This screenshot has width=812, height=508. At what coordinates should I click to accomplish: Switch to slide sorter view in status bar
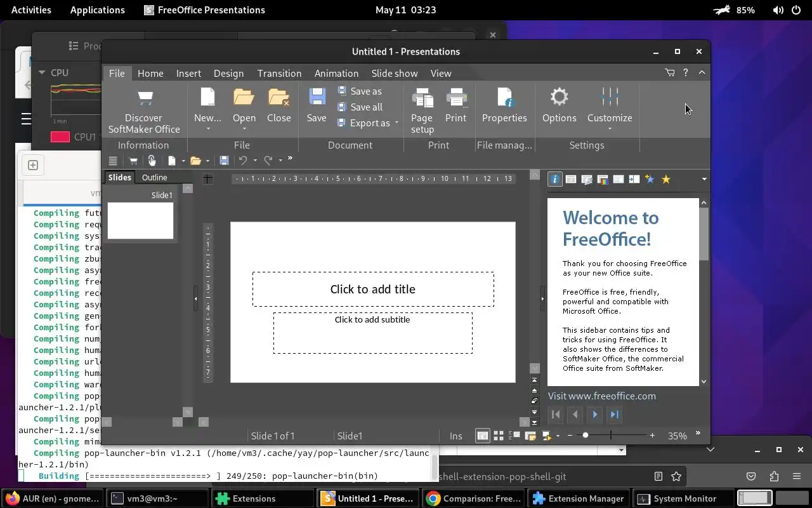tap(499, 436)
